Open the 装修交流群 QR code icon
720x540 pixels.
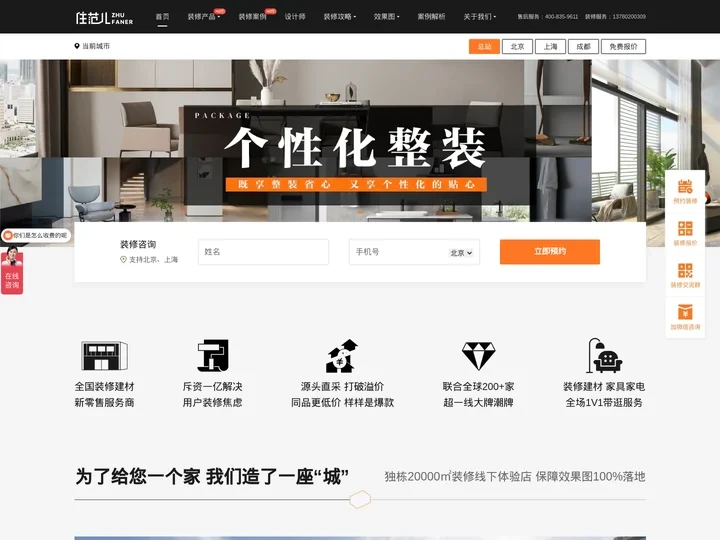coord(685,275)
